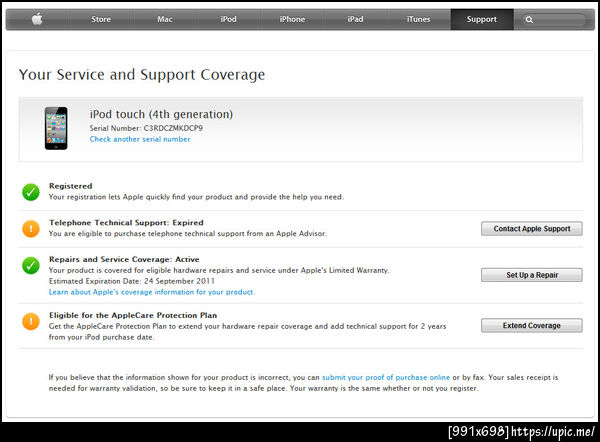600x442 pixels.
Task: Open the Mac tab
Action: 165,19
